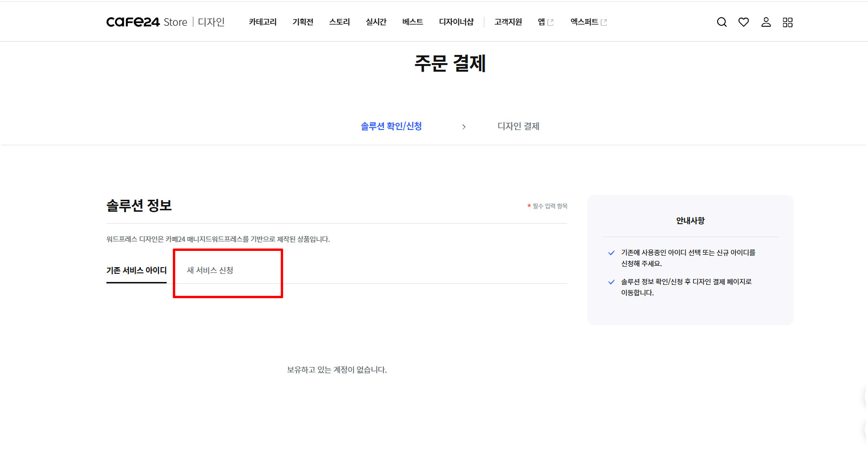Select the 실시간 menu item
This screenshot has width=868, height=454.
tap(376, 22)
